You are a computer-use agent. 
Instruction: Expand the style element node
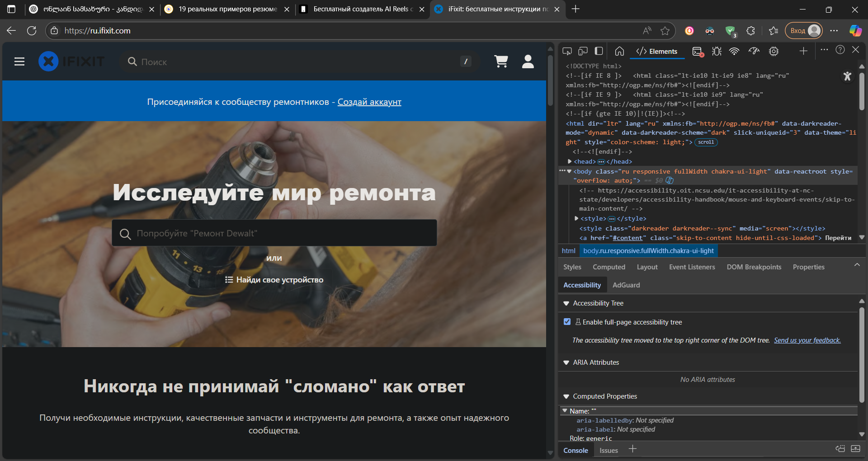click(576, 218)
